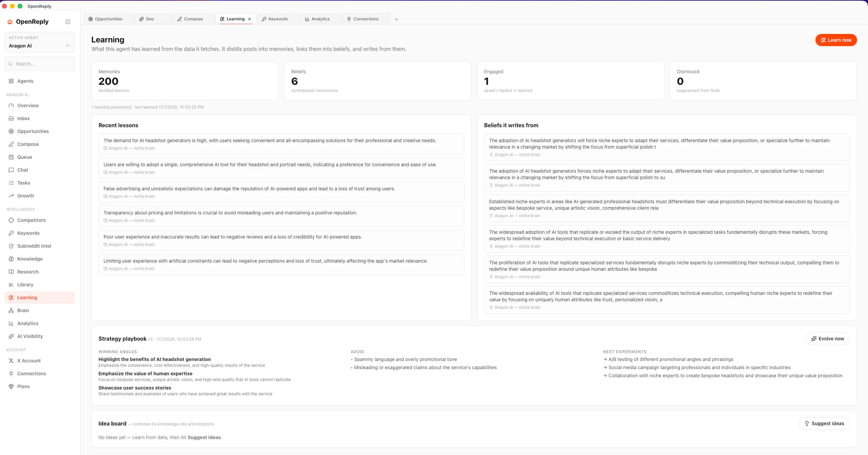Select lesson "Limiting user experience with artificial constraints"

pos(281,265)
